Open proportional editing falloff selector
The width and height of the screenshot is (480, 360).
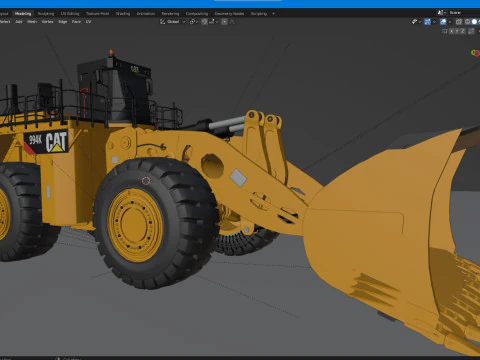(x=232, y=22)
